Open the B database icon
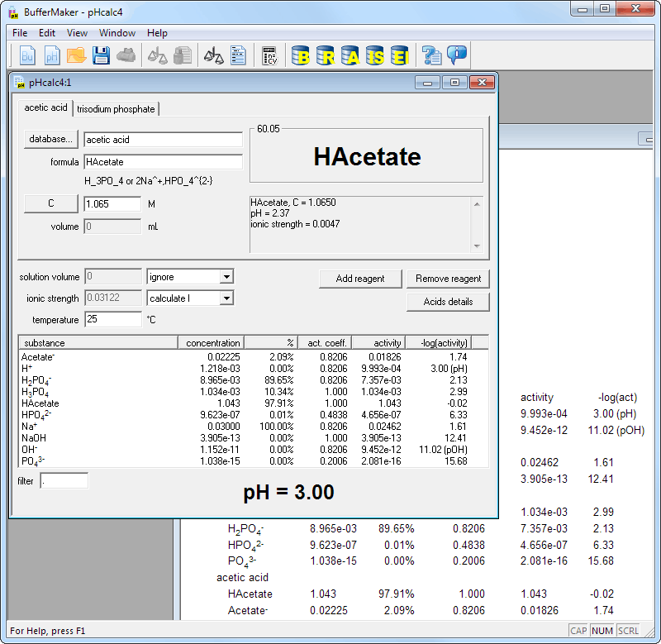661x644 pixels. (x=301, y=55)
